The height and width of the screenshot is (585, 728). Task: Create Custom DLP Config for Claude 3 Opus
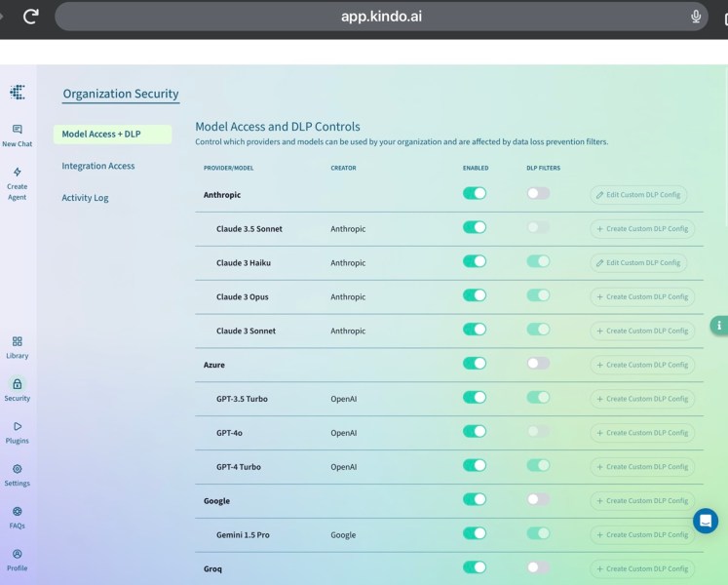(x=642, y=296)
